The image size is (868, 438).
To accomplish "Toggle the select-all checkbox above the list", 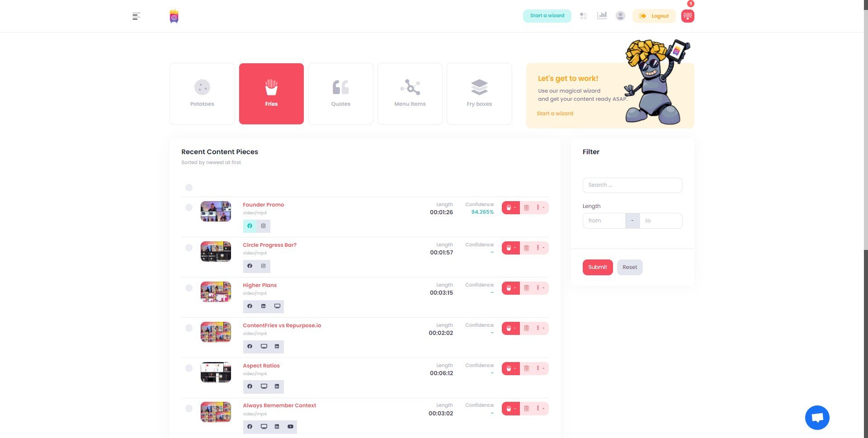I will point(189,188).
